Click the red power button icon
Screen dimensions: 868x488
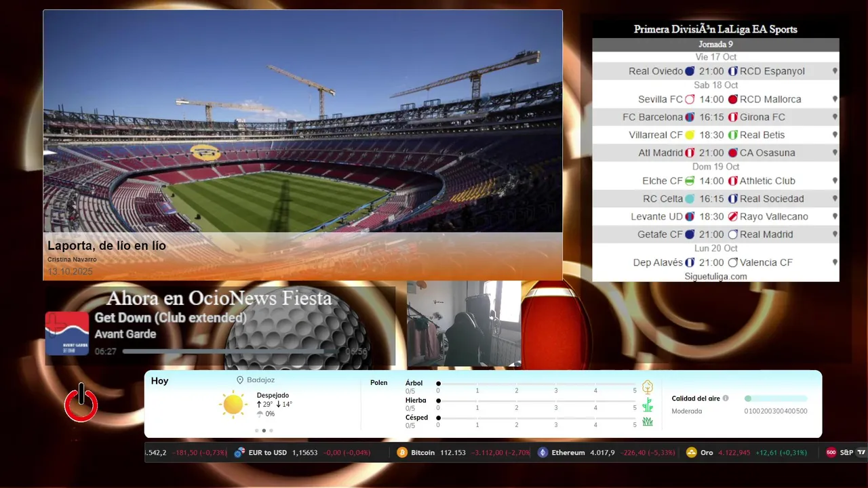coord(81,403)
